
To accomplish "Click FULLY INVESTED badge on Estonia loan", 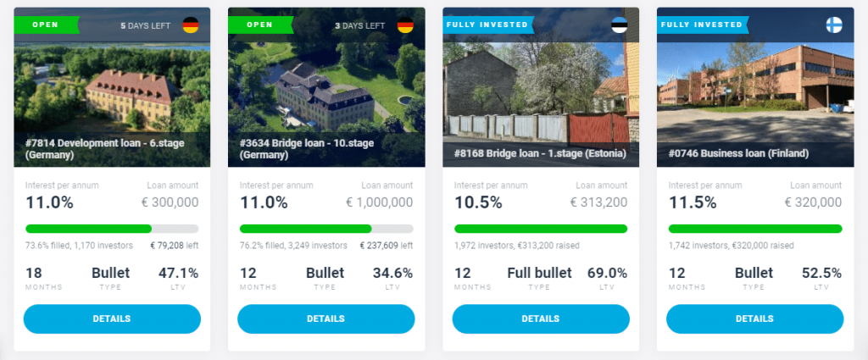I will (x=488, y=25).
